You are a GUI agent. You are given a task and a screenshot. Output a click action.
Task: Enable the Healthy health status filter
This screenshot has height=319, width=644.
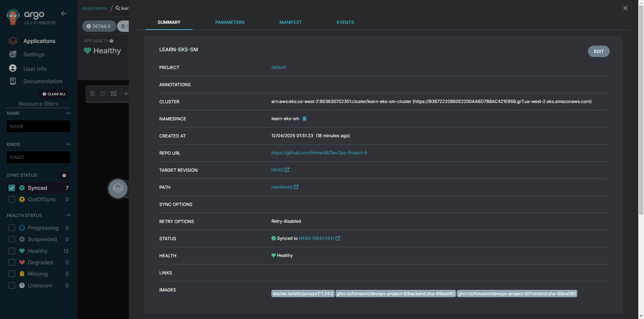pyautogui.click(x=11, y=251)
